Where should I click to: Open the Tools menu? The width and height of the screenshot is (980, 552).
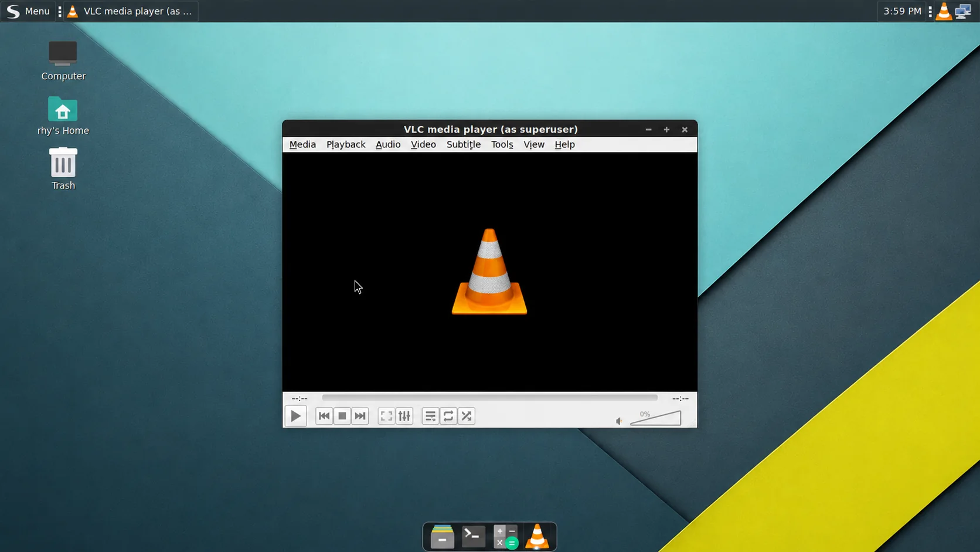point(502,144)
